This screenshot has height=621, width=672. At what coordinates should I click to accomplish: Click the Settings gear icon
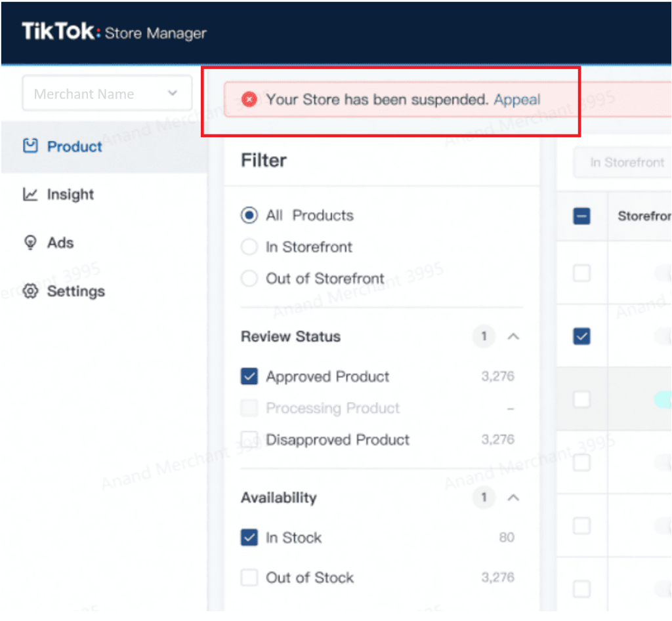(x=30, y=291)
